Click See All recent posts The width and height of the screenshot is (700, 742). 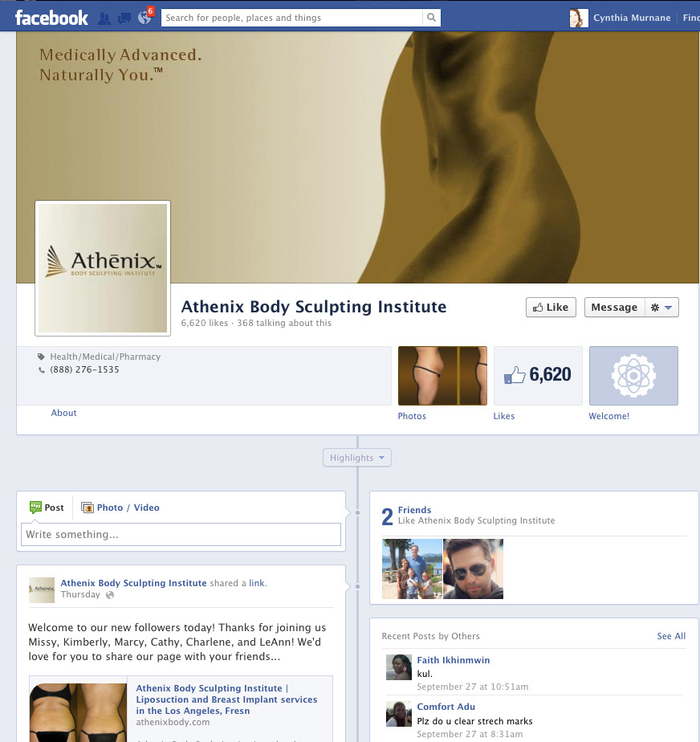(671, 636)
